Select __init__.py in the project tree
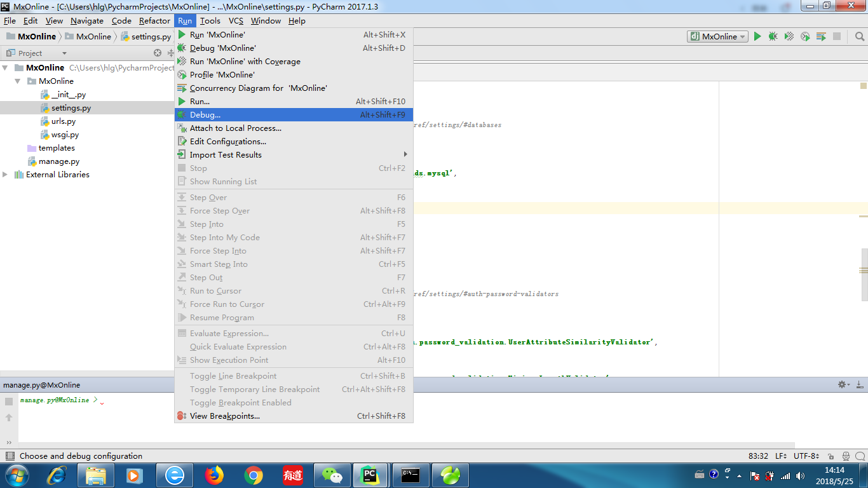 pyautogui.click(x=69, y=95)
